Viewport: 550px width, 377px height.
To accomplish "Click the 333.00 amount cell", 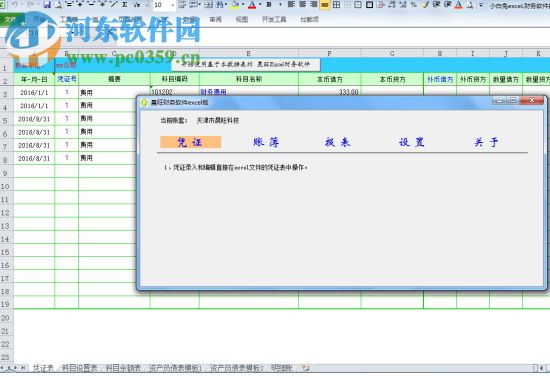I will [329, 91].
